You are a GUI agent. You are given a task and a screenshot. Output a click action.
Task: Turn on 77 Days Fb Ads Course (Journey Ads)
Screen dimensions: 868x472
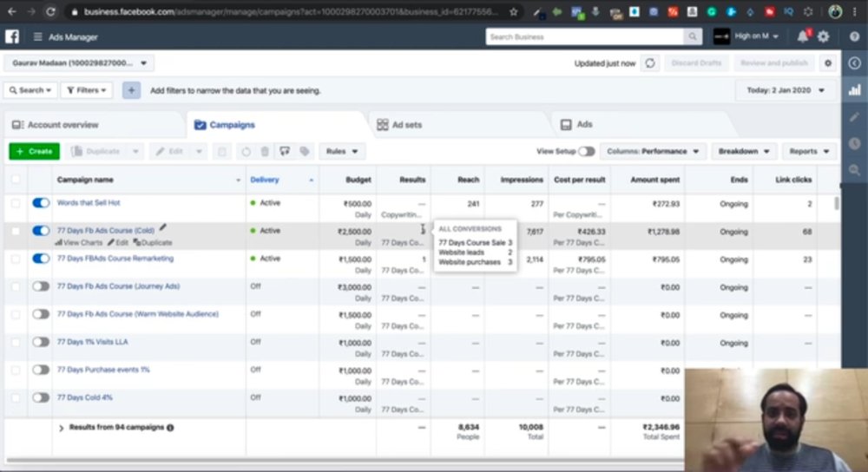[41, 286]
